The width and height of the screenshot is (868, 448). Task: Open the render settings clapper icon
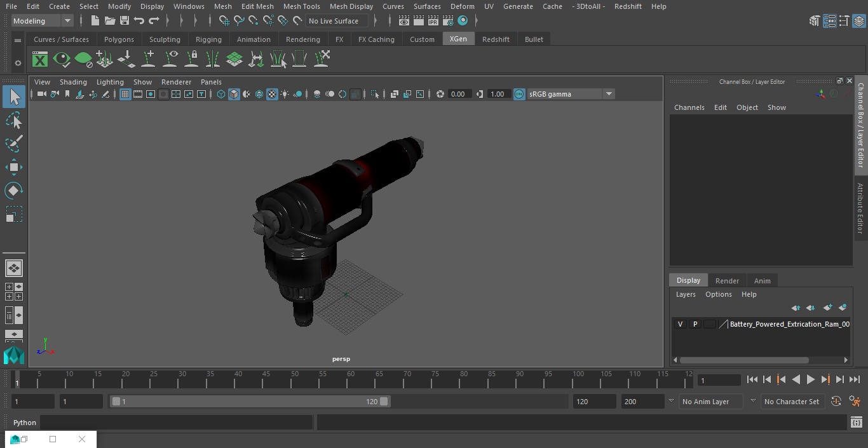pos(448,21)
